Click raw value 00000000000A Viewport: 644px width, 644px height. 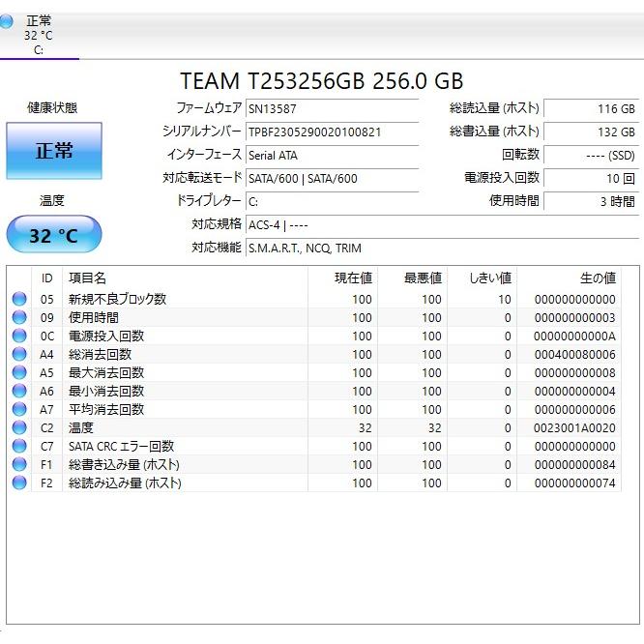[574, 337]
